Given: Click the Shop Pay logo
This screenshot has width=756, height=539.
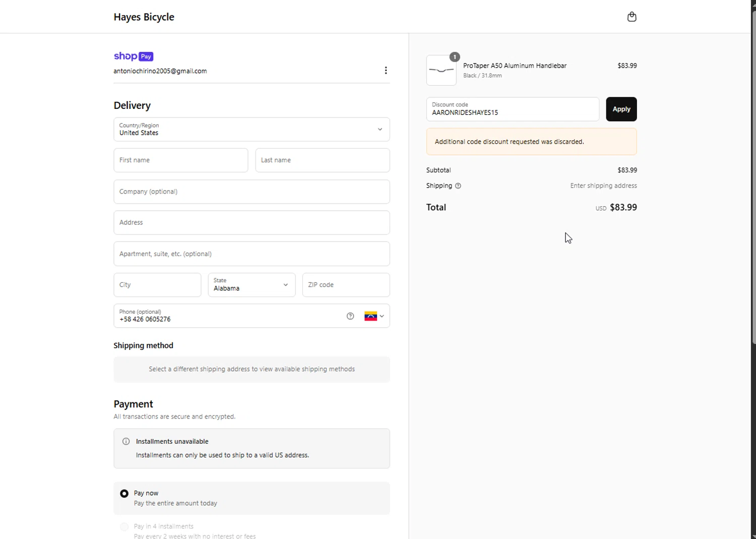Looking at the screenshot, I should pyautogui.click(x=134, y=56).
